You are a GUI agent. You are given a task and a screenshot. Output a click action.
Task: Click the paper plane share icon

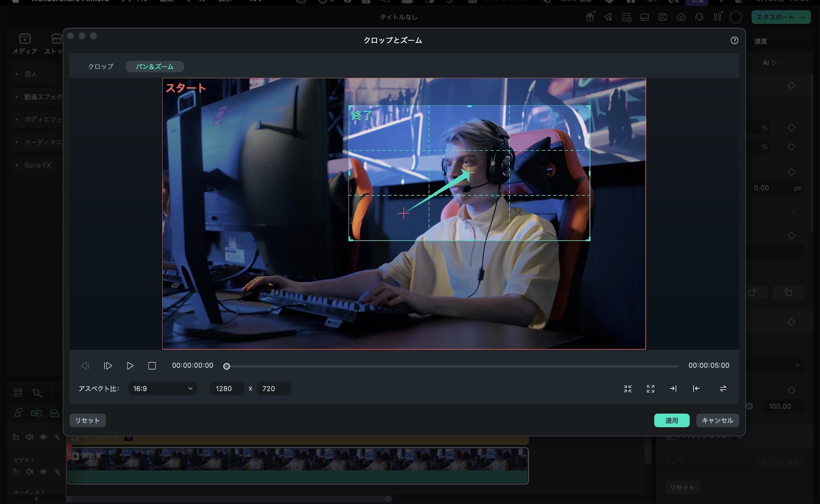608,17
